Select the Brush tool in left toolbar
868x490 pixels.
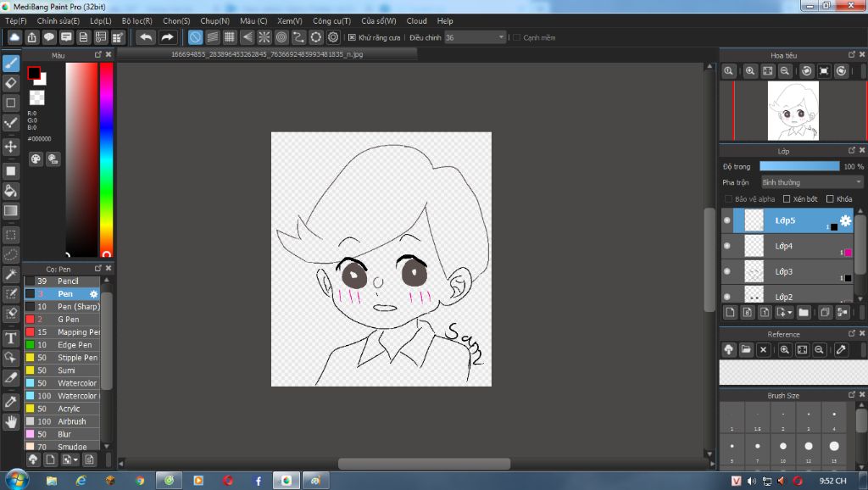pos(11,64)
